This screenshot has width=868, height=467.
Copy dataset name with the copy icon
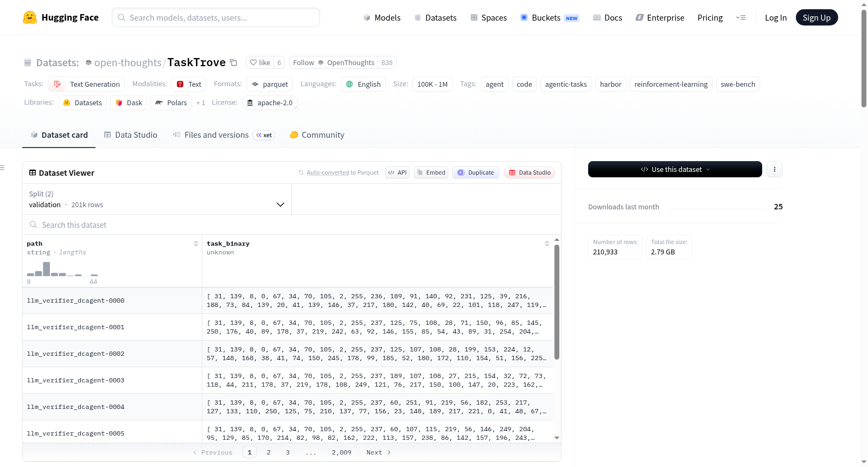click(233, 62)
